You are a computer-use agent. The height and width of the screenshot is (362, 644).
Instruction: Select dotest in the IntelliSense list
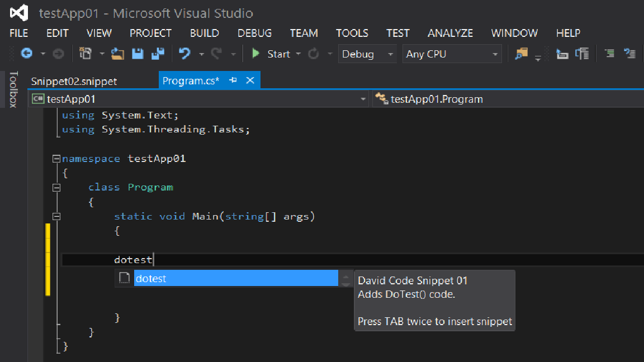pos(236,278)
